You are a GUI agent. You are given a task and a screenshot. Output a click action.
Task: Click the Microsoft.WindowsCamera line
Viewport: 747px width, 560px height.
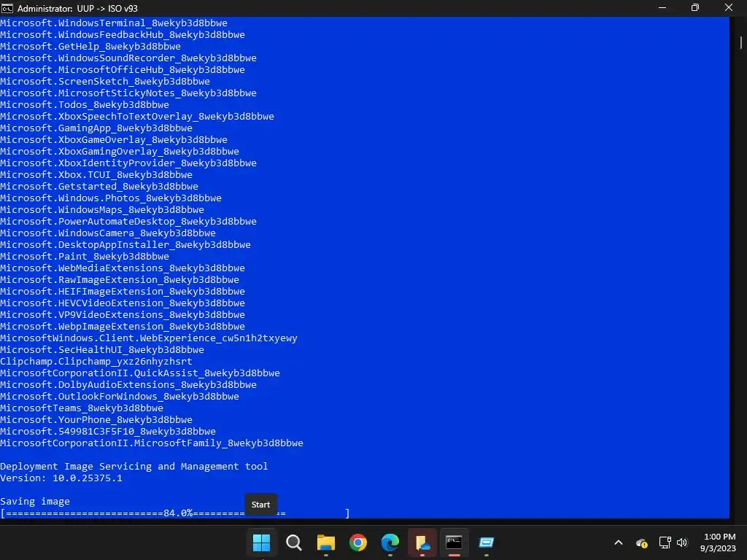click(108, 233)
